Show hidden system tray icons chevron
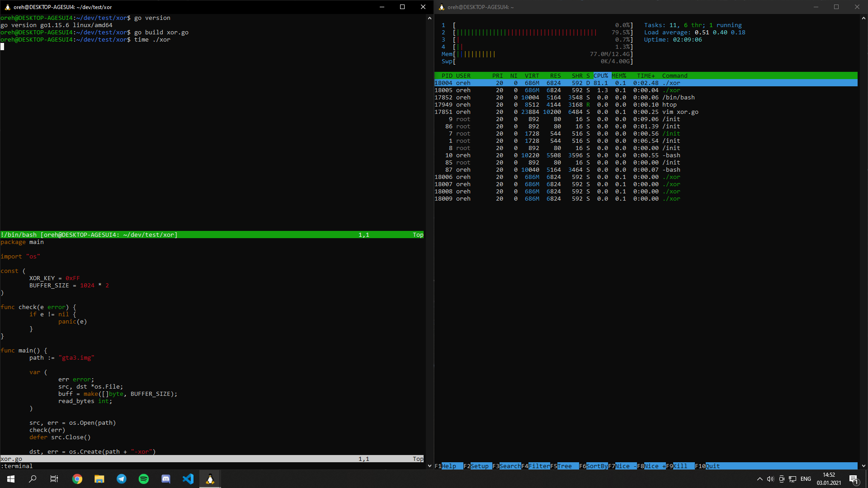868x488 pixels. tap(759, 479)
